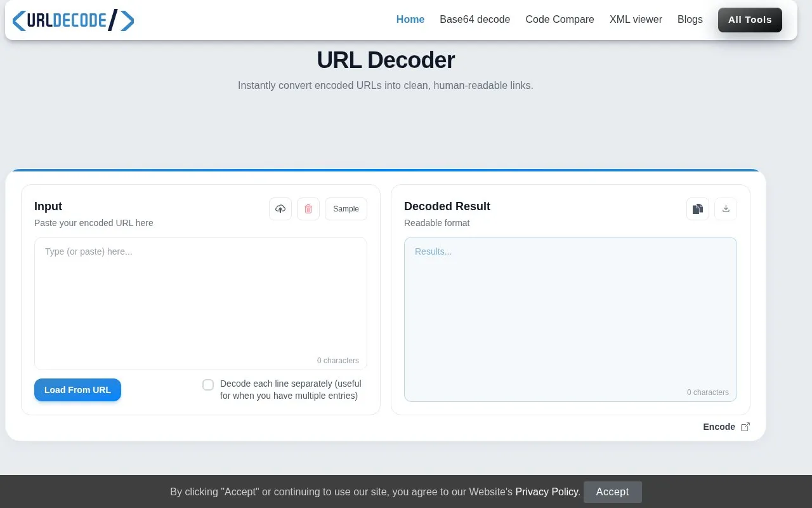This screenshot has height=508, width=812.
Task: Copy decoded result with copy icon
Action: pyautogui.click(x=698, y=209)
